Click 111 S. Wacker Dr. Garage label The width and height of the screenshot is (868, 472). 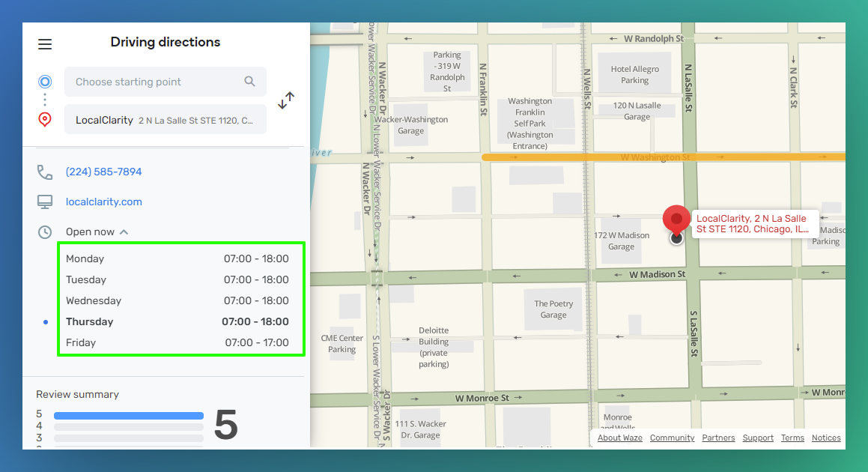(x=421, y=429)
